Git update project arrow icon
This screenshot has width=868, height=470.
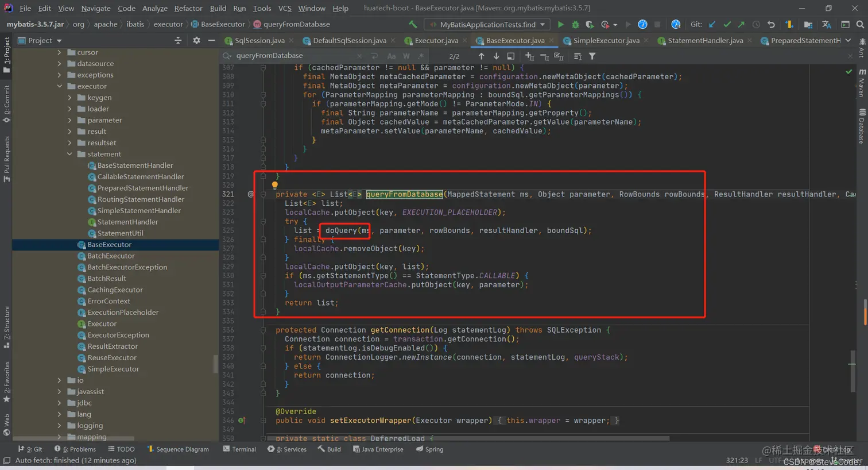pos(712,24)
